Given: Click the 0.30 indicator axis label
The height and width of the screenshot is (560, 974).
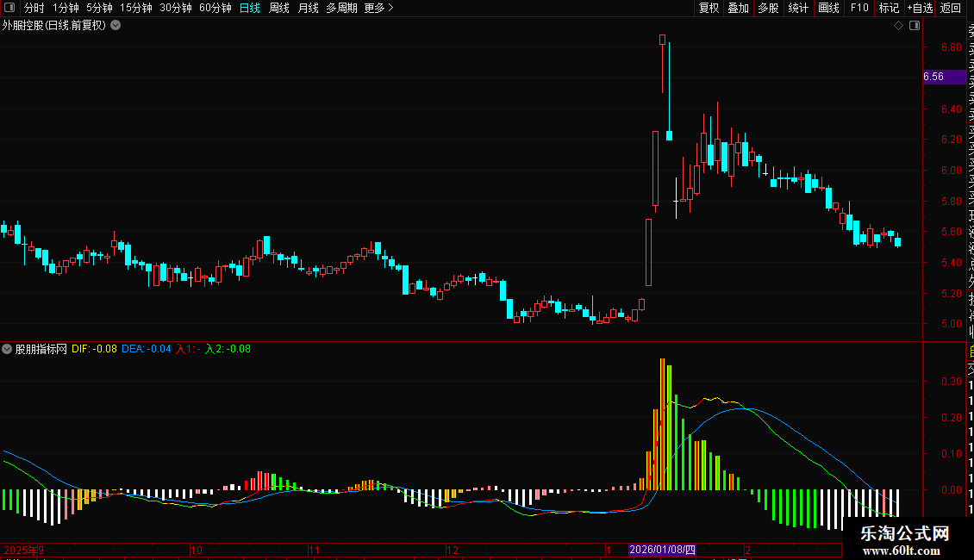Looking at the screenshot, I should pyautogui.click(x=951, y=381).
